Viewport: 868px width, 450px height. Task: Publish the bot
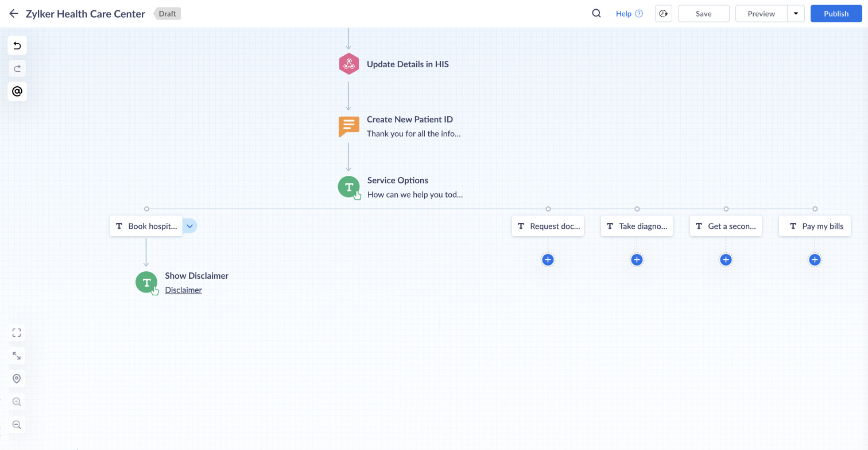(836, 14)
